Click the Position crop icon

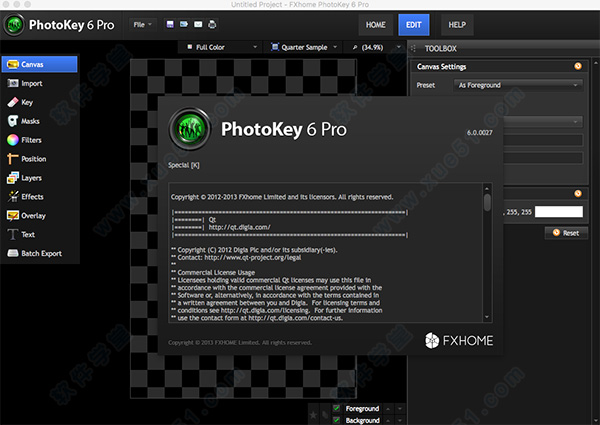pos(13,159)
